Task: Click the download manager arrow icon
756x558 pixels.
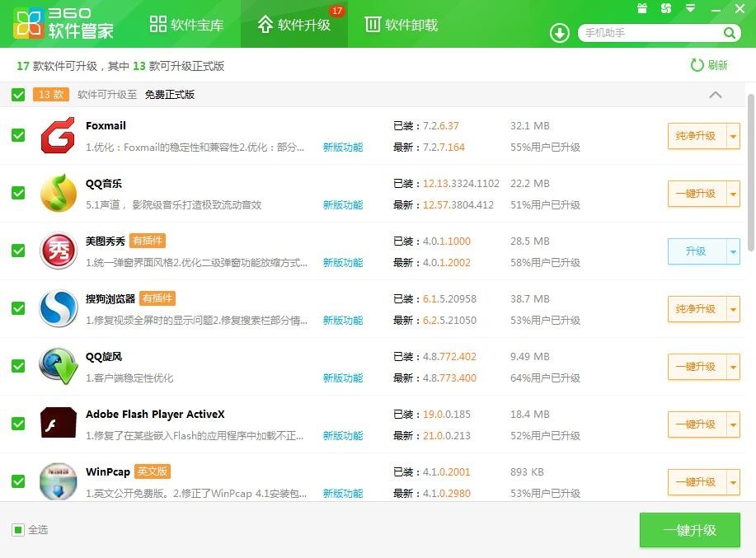Action: (x=559, y=33)
